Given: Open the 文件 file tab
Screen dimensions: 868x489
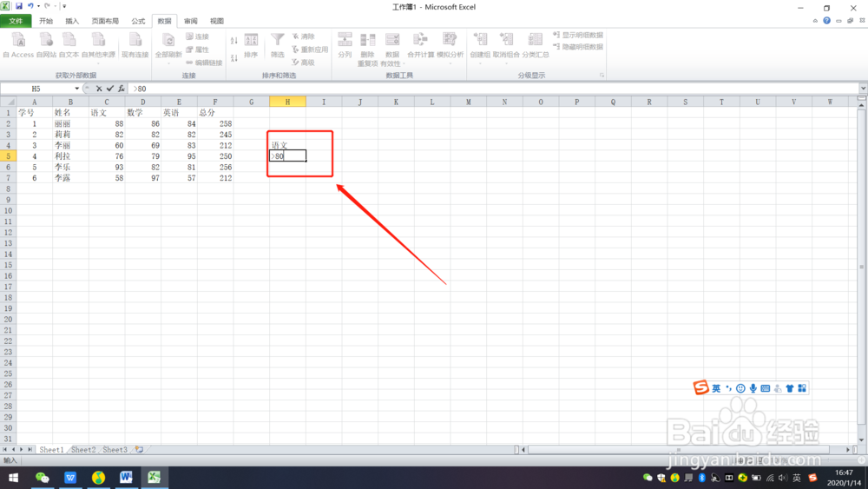Looking at the screenshot, I should coord(16,21).
